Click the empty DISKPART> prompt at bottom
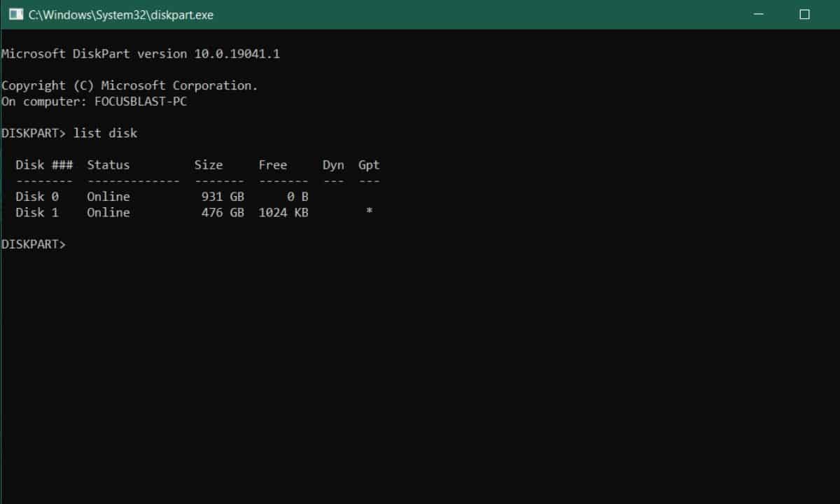 click(34, 244)
